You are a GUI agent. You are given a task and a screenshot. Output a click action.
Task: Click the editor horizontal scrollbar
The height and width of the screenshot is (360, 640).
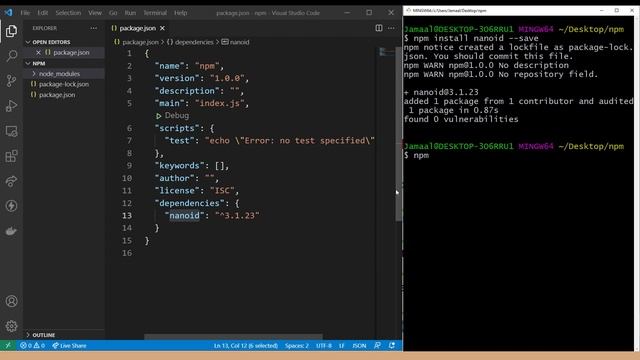coord(233,337)
